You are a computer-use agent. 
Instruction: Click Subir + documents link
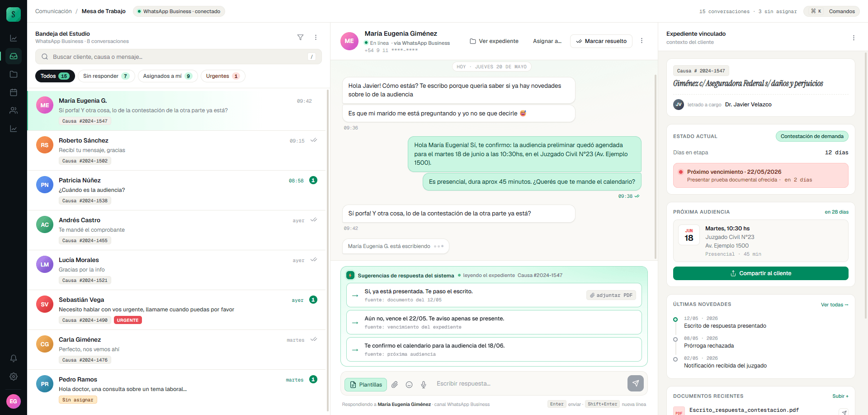click(840, 396)
